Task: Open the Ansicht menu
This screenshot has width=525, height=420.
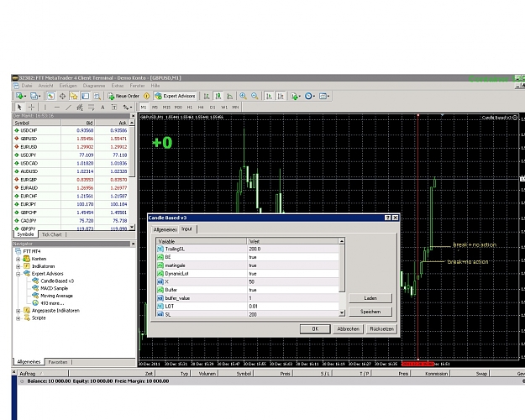Action: pos(45,86)
